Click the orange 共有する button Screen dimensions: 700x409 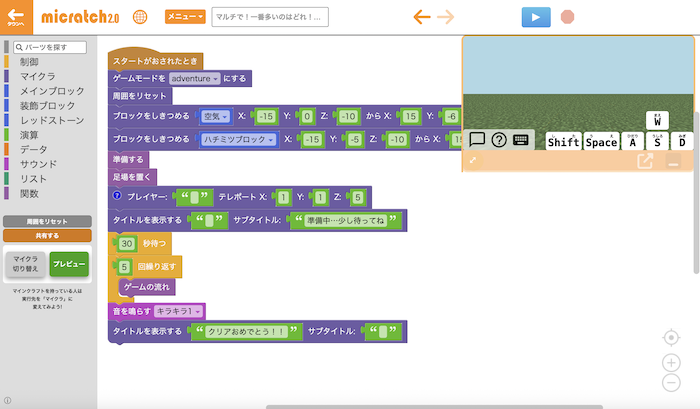click(x=47, y=236)
